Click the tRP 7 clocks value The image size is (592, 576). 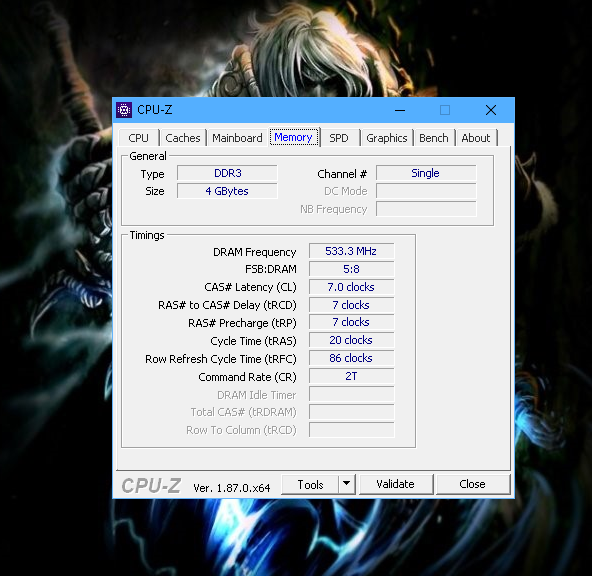pos(352,322)
